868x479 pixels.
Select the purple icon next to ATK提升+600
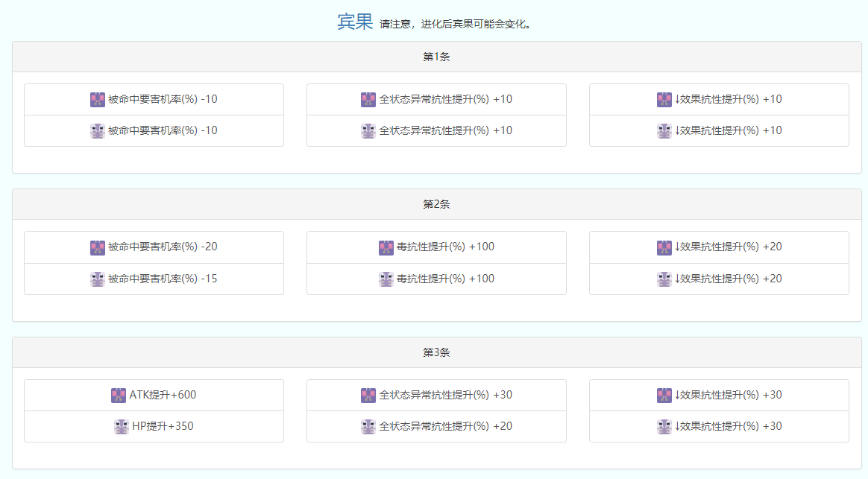pyautogui.click(x=119, y=396)
